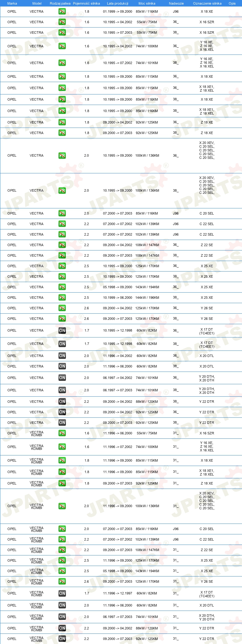Click engine code X 18 XE in the J96 row
The image size is (242, 644).
pos(207,11)
